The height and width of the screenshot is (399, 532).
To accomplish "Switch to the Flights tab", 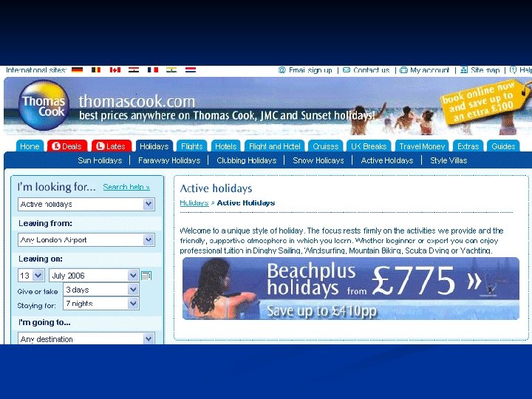I will point(191,146).
